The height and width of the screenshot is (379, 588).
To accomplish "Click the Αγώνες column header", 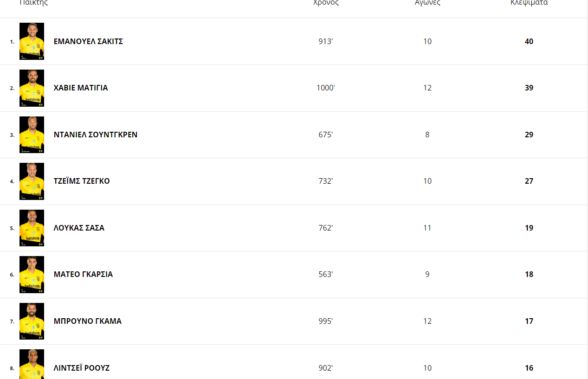I will coord(427,2).
